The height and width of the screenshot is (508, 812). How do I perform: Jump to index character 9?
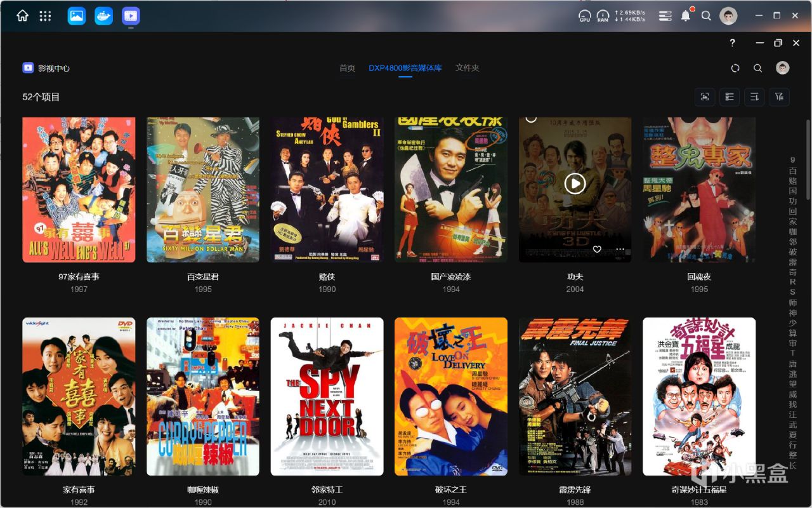point(792,160)
